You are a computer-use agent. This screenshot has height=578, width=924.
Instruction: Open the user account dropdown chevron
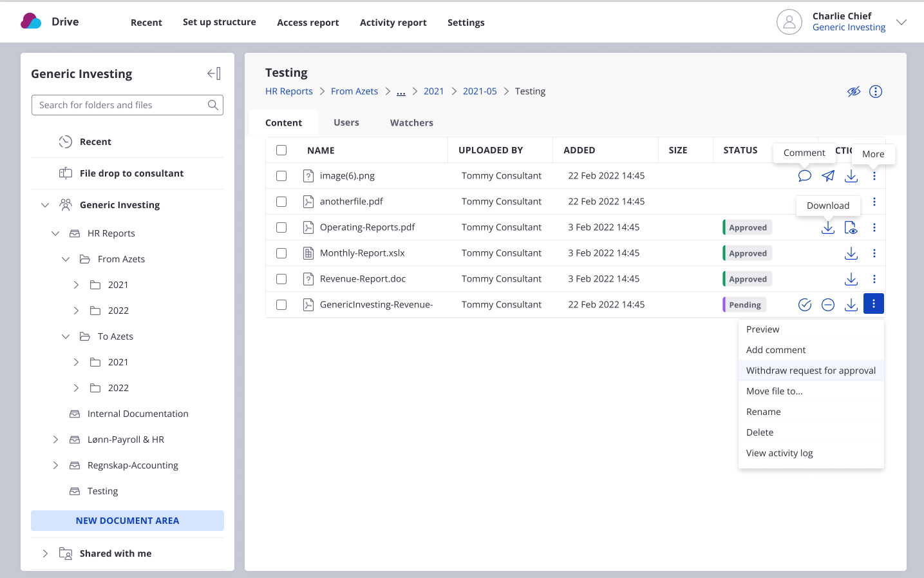(x=901, y=22)
